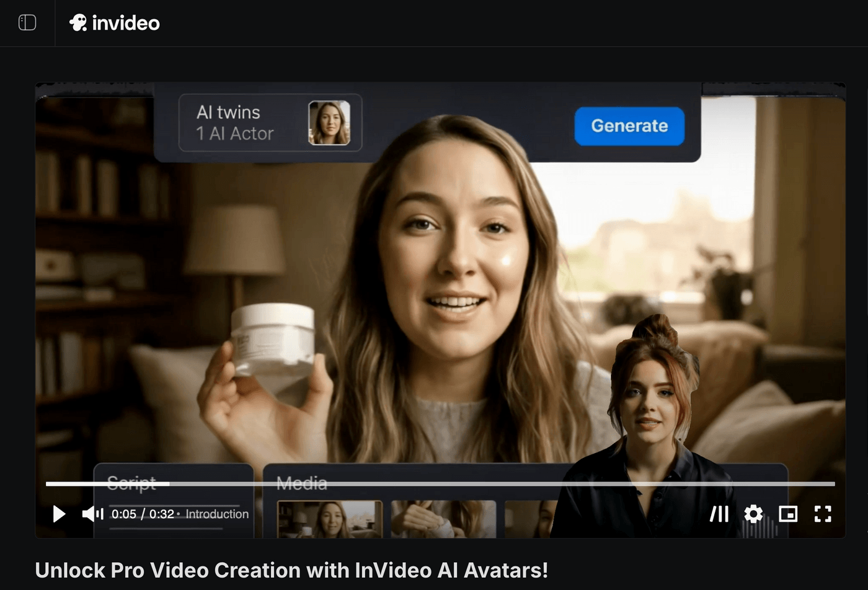Select the first Media thumbnail
This screenshot has height=590, width=868.
329,519
